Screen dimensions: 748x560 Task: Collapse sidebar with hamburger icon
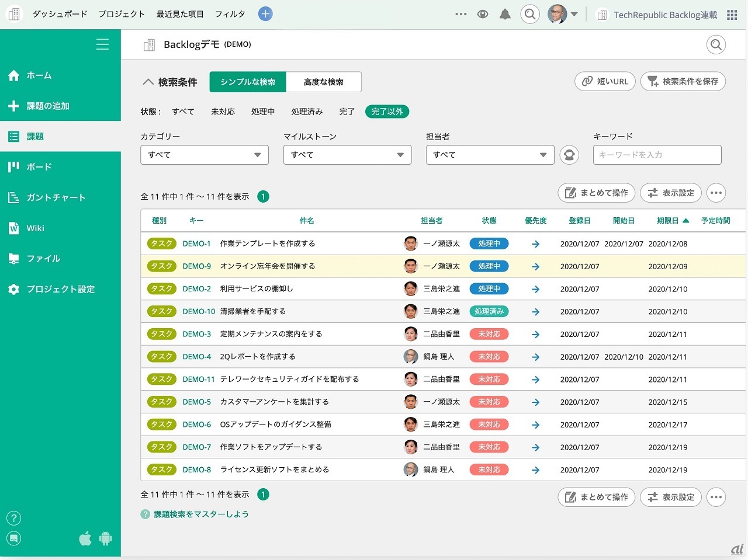[x=102, y=44]
